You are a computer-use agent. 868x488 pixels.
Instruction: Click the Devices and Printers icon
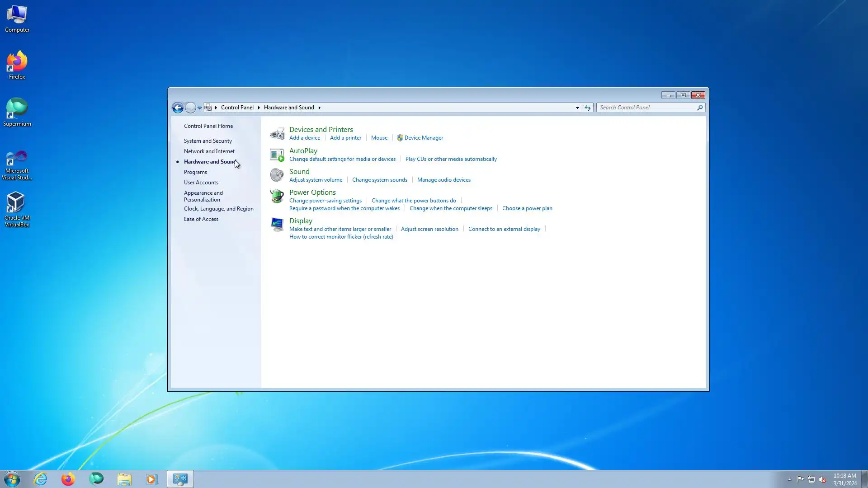pyautogui.click(x=277, y=134)
